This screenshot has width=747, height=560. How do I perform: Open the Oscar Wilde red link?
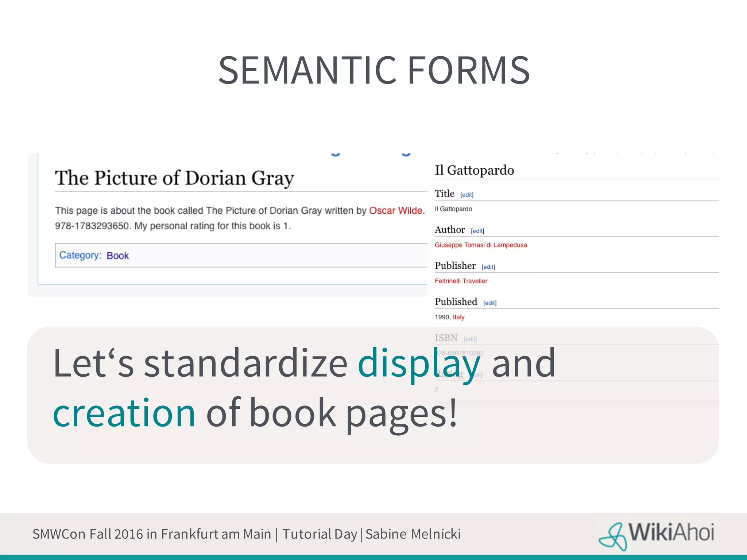click(396, 211)
